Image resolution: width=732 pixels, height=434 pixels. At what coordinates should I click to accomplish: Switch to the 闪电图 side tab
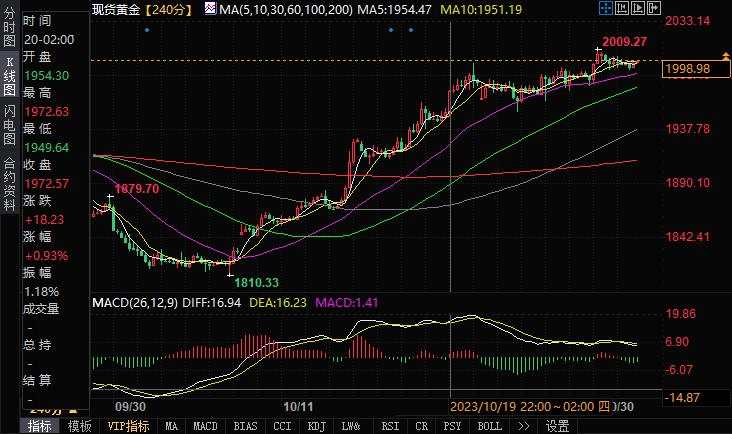tap(9, 125)
